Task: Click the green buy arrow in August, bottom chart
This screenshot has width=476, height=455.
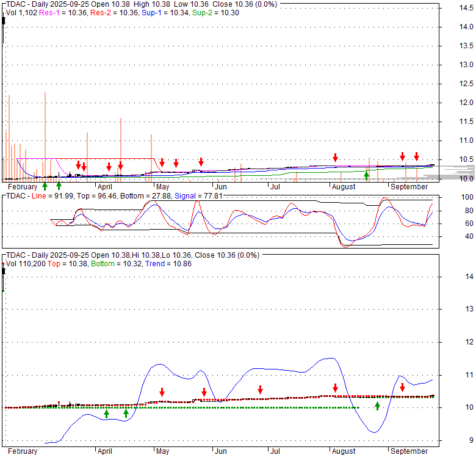Action: [x=377, y=406]
